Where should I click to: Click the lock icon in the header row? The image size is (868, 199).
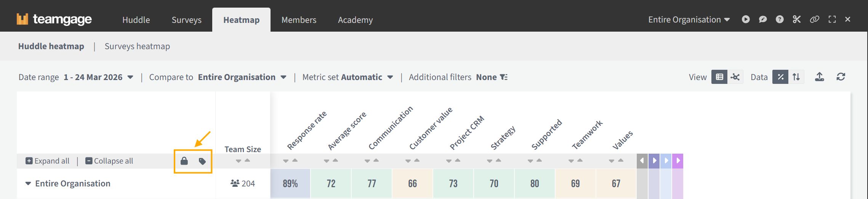[x=184, y=161]
